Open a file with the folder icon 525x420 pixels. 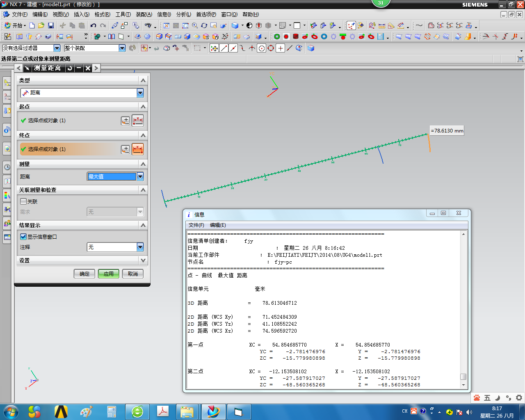[41, 25]
